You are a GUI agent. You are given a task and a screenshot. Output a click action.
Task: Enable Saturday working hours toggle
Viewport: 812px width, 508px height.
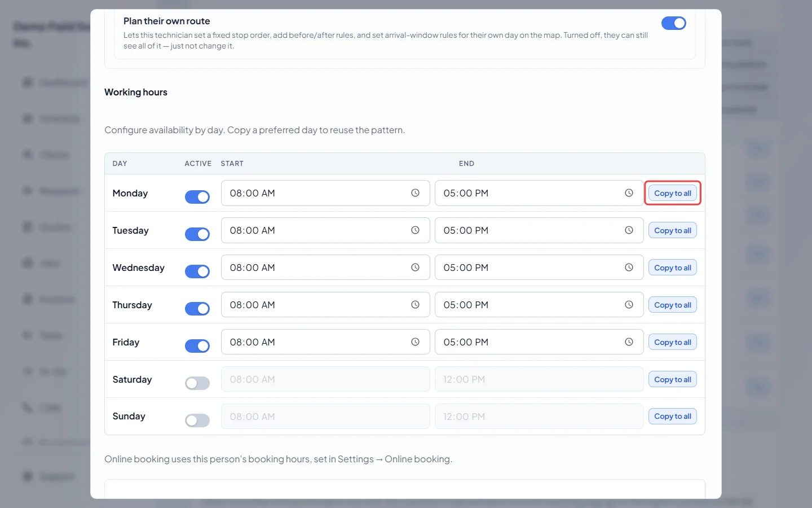point(197,383)
